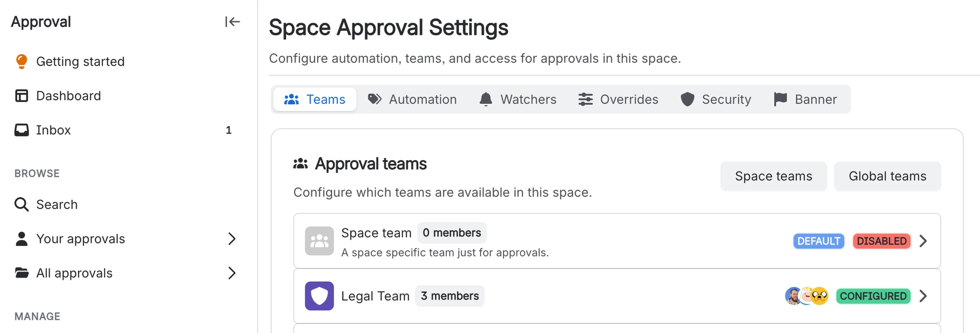Switch to the Banner tab
Image resolution: width=980 pixels, height=333 pixels.
coord(806,99)
